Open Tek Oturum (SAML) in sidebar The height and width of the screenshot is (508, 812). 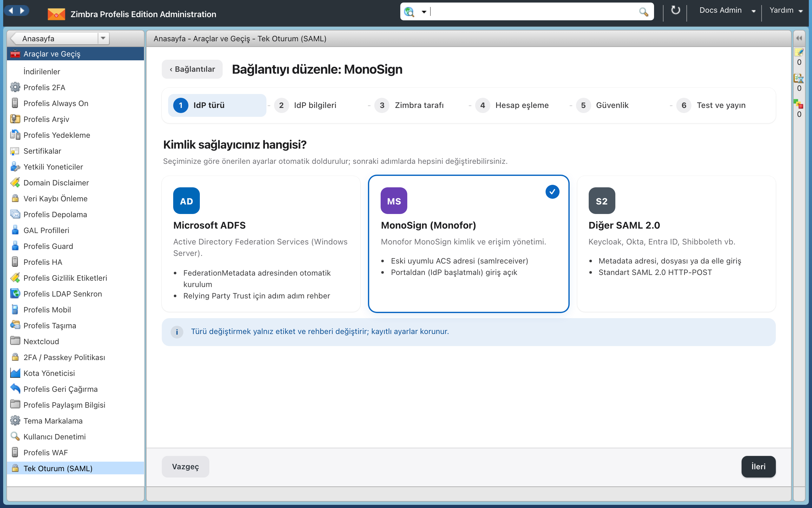75,468
